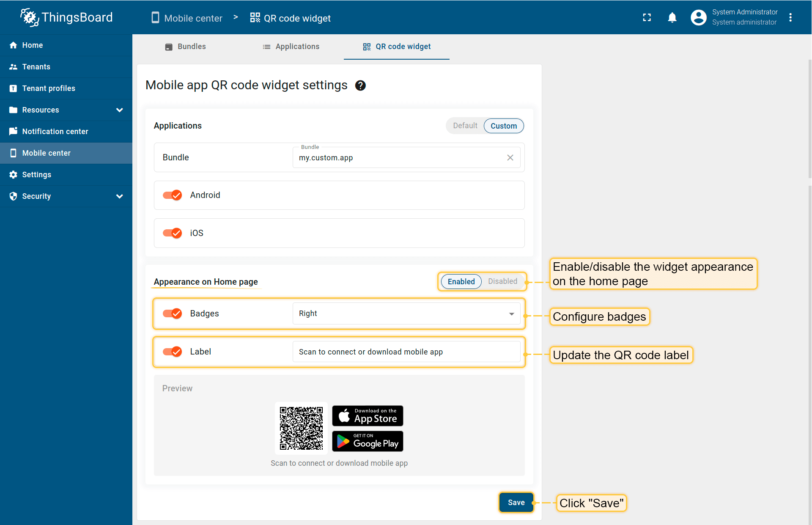Open the Badges position dropdown
This screenshot has width=812, height=525.
[406, 313]
